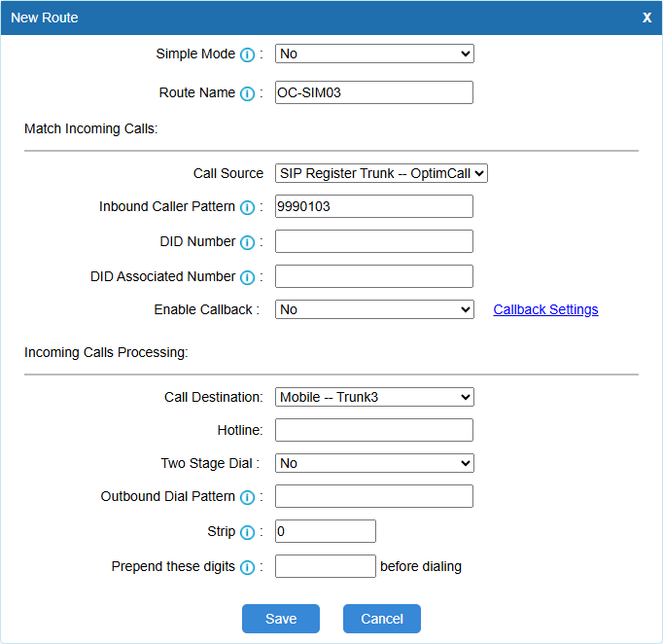
Task: Click the Two Stage Dial label
Action: coord(210,463)
